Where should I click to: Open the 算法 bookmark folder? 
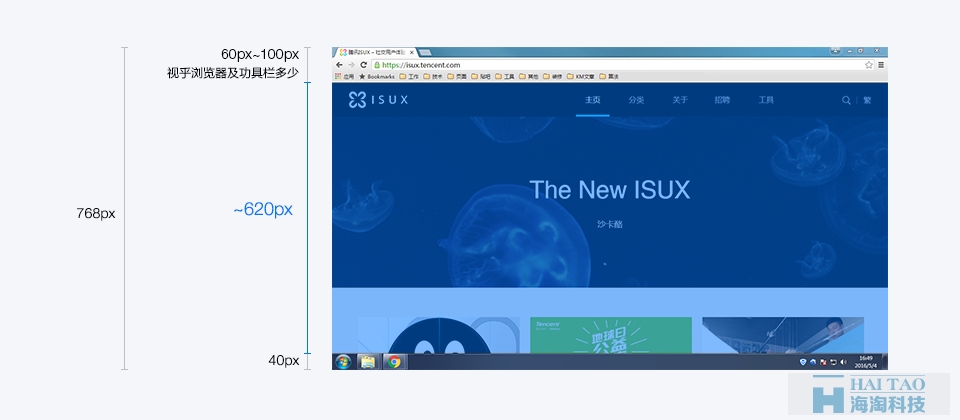coord(609,77)
